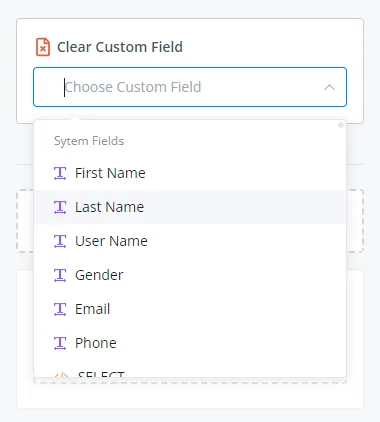
Task: Select the Phone field option
Action: pyautogui.click(x=190, y=343)
